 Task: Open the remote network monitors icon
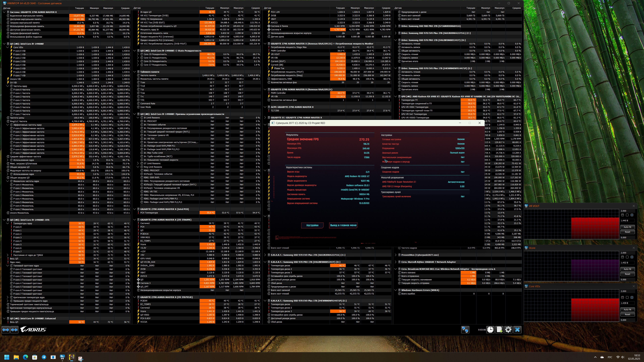(x=465, y=329)
